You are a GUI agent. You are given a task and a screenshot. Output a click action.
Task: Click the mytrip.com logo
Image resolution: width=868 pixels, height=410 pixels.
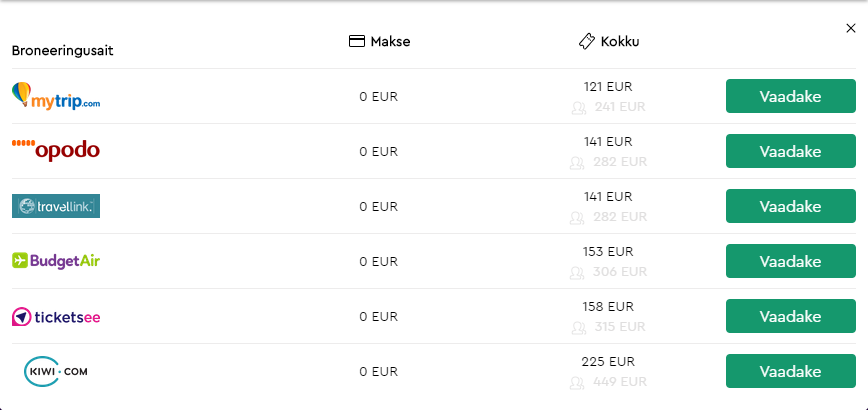pyautogui.click(x=56, y=96)
